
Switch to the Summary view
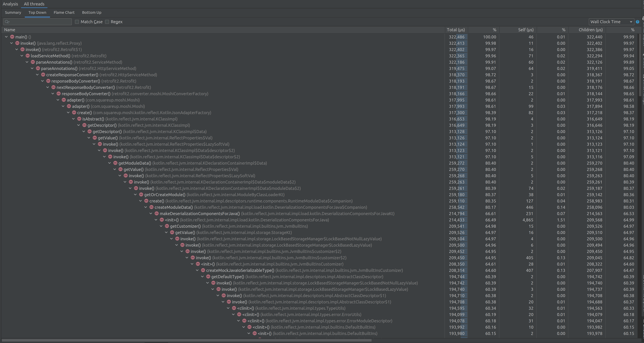(x=13, y=12)
